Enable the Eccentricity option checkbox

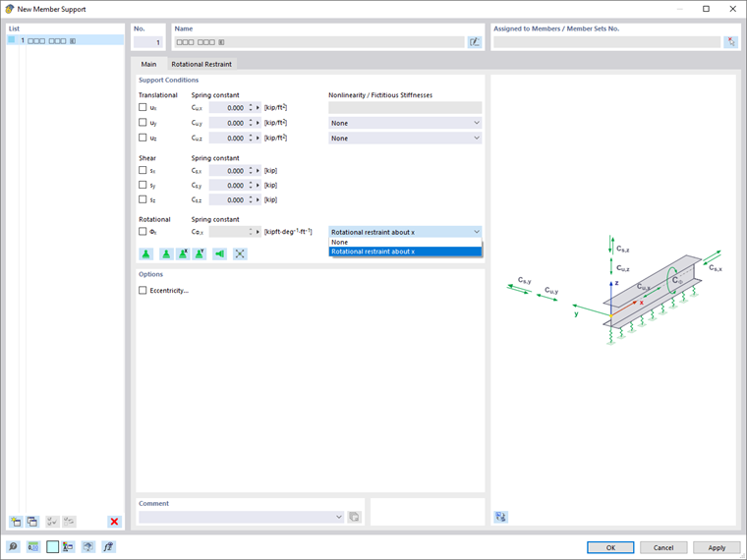[143, 290]
